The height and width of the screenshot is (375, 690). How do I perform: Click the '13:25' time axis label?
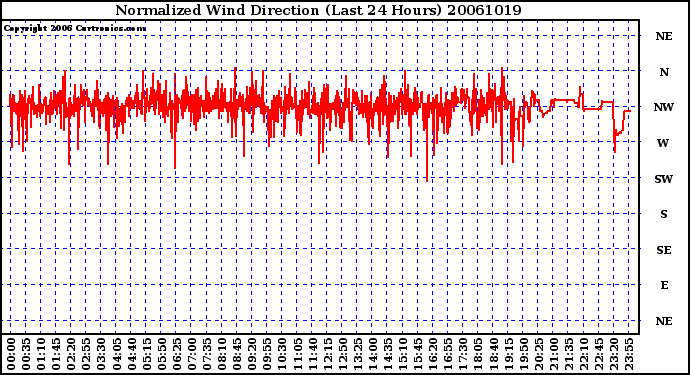pyautogui.click(x=358, y=354)
